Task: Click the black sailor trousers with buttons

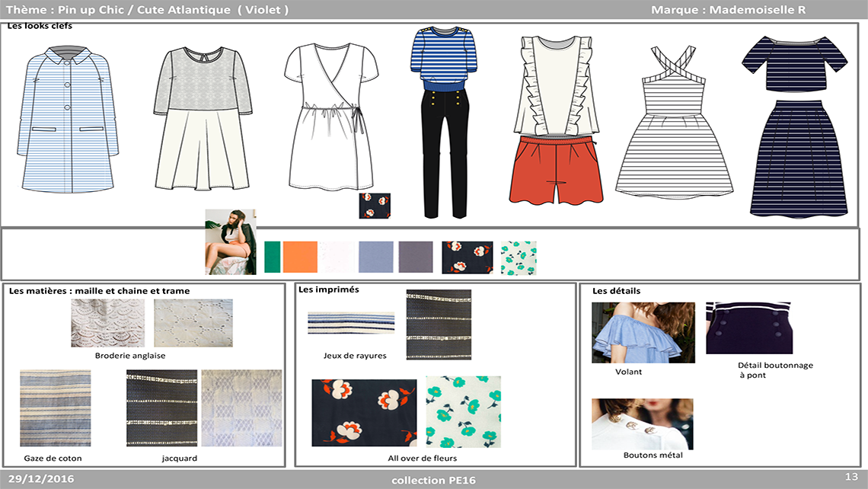Action: pyautogui.click(x=445, y=154)
